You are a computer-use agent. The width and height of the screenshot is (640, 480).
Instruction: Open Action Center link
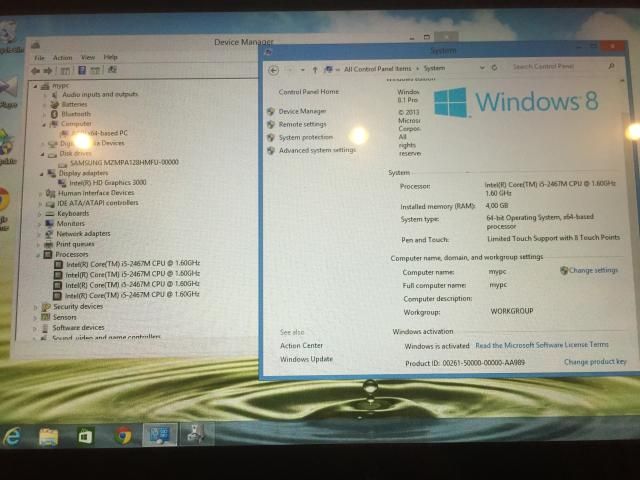[301, 346]
